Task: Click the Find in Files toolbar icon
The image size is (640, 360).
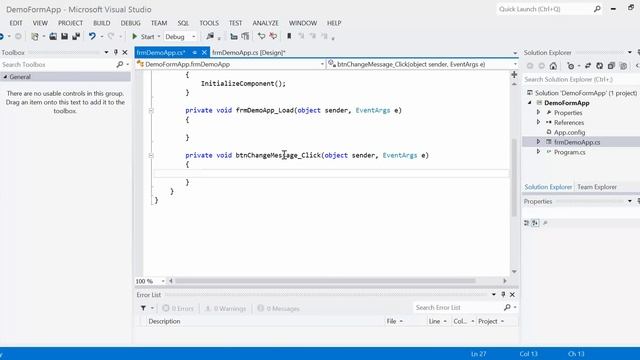Action: click(210, 36)
